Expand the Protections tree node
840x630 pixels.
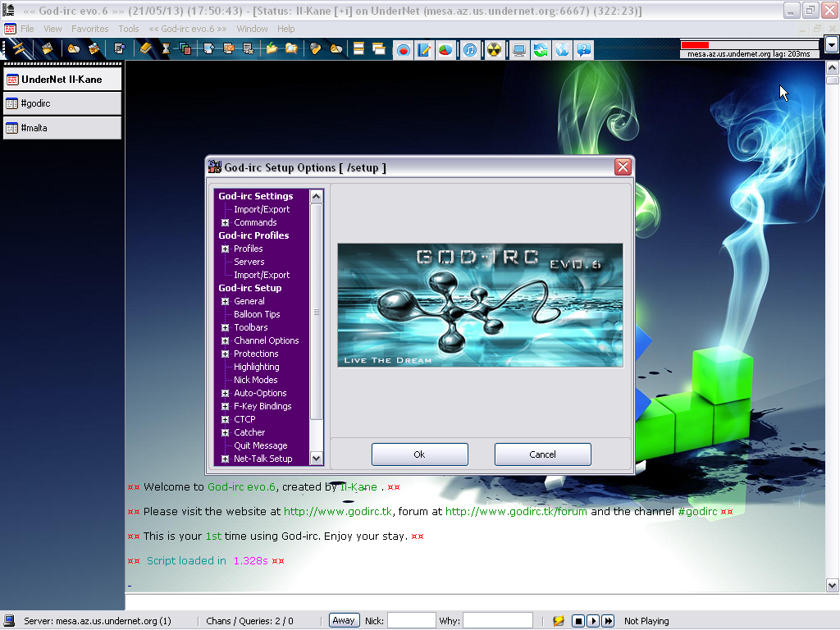pyautogui.click(x=226, y=354)
